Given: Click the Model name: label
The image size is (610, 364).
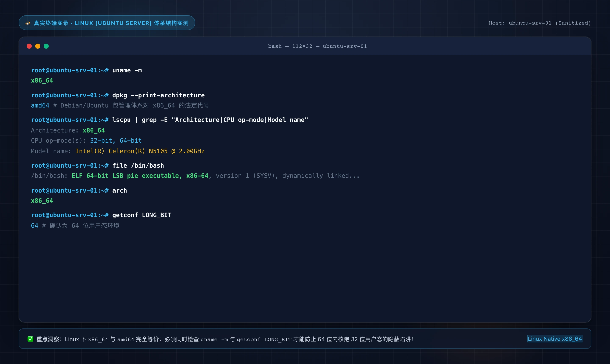Looking at the screenshot, I should pos(51,151).
